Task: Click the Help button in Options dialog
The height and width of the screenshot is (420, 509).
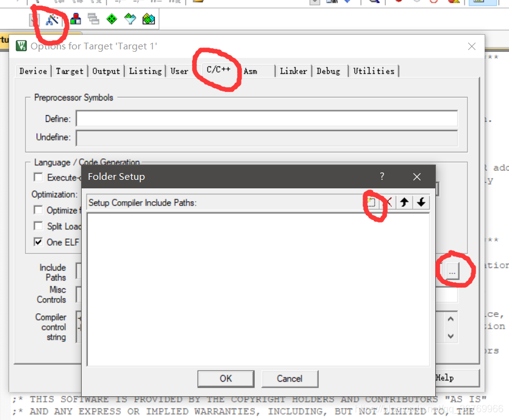Action: (x=457, y=378)
